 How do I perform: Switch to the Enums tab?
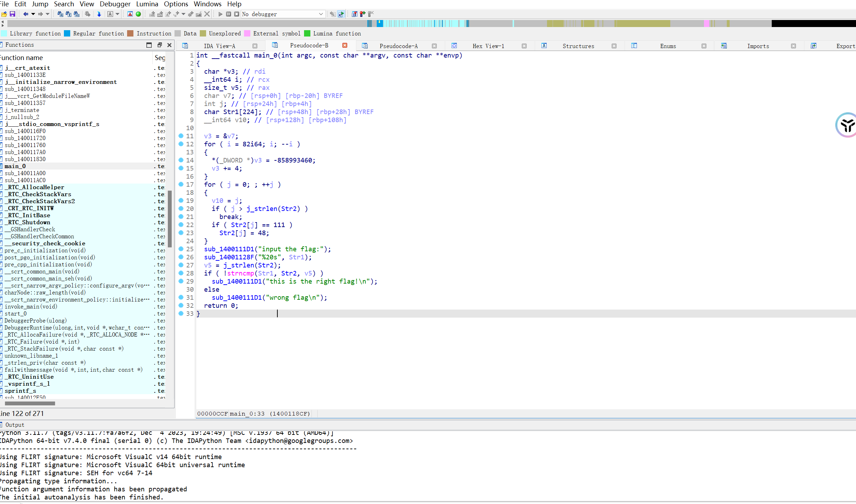(x=668, y=46)
